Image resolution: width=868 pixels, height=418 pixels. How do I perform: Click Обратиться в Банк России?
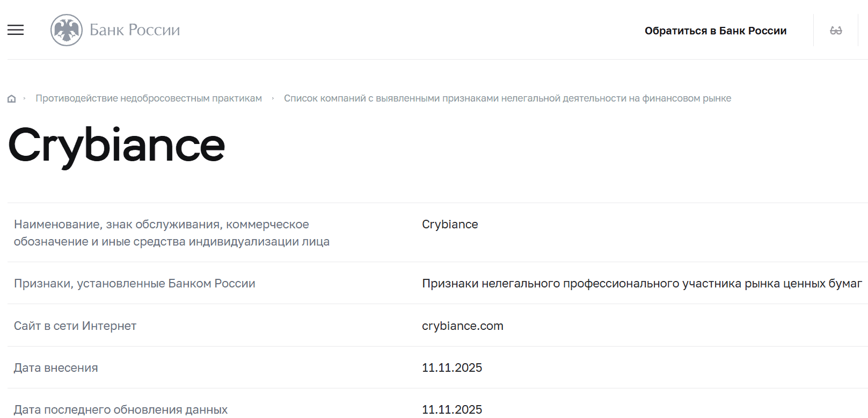point(715,31)
